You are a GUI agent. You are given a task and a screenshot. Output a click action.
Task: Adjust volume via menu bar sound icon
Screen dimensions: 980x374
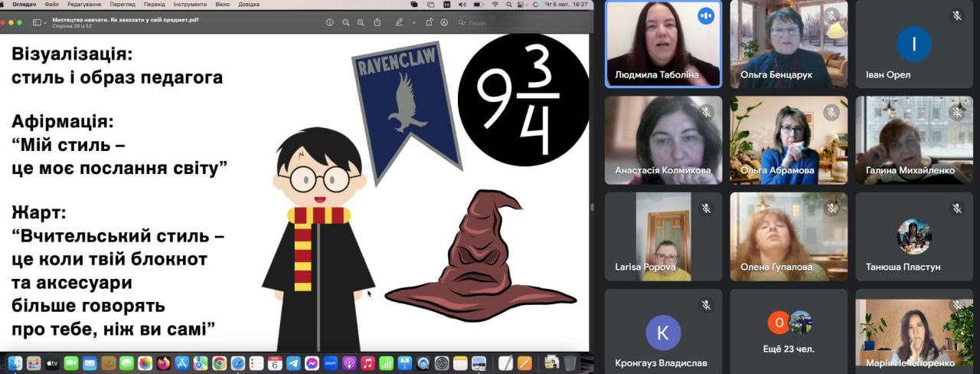[464, 4]
